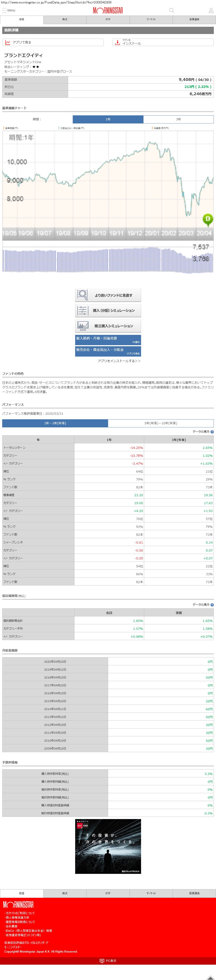Click the Morningstar logo in the header
Image resolution: width=216 pixels, height=980 pixels.
108,10
